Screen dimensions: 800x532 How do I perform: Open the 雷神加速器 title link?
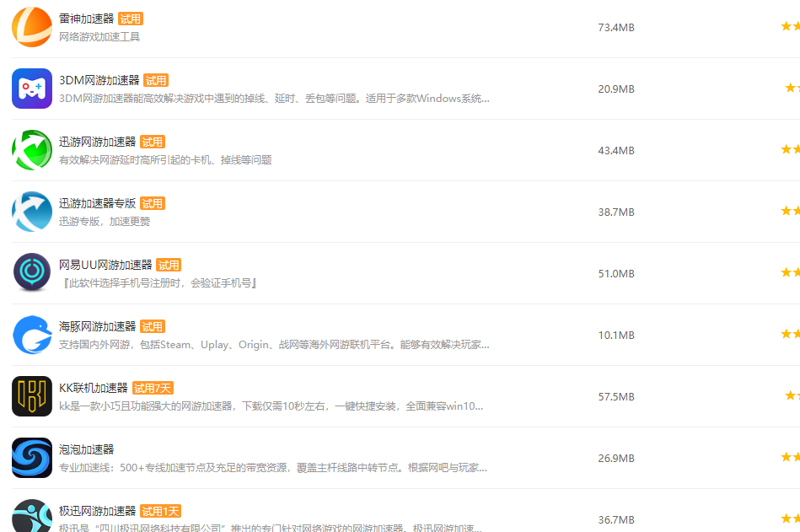86,19
